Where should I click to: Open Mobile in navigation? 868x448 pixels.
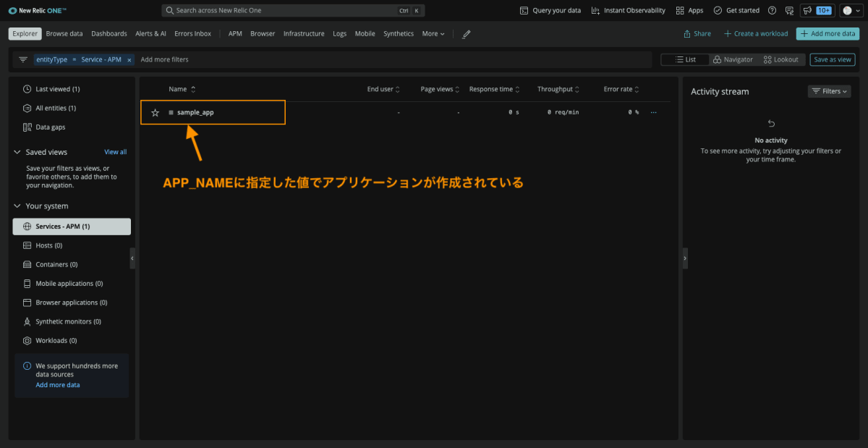pyautogui.click(x=365, y=34)
